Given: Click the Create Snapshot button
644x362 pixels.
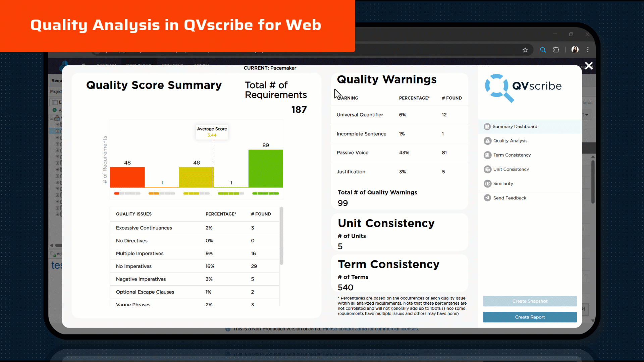Looking at the screenshot, I should (530, 301).
